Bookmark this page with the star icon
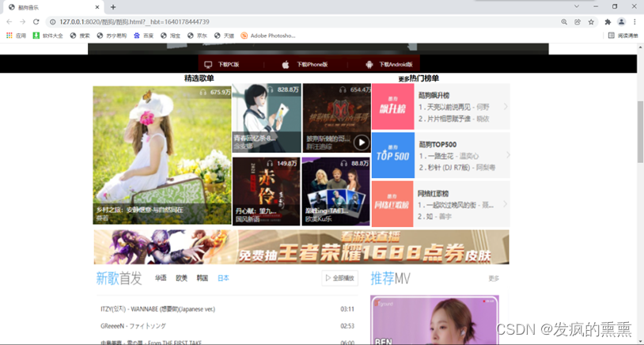 pyautogui.click(x=591, y=22)
